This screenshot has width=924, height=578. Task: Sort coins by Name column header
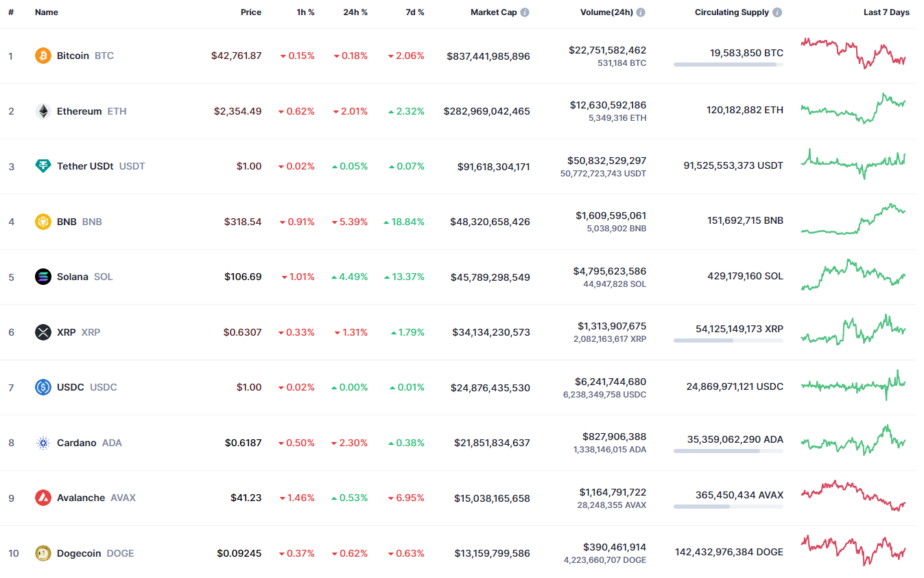tap(47, 12)
